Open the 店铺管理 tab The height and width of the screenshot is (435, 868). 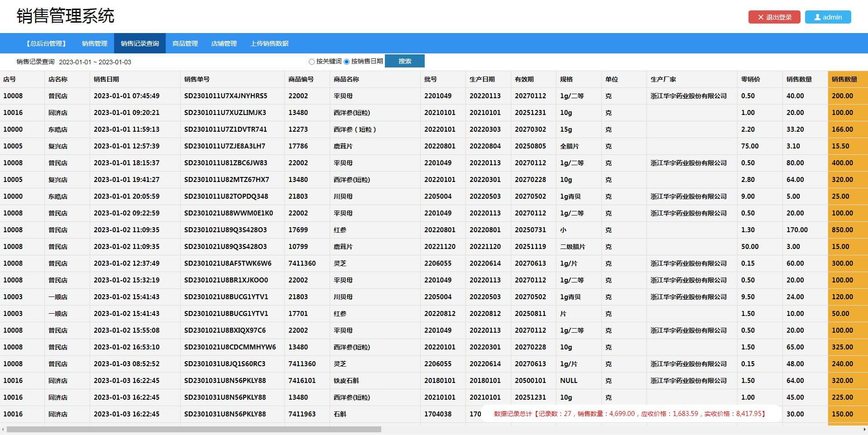[224, 43]
